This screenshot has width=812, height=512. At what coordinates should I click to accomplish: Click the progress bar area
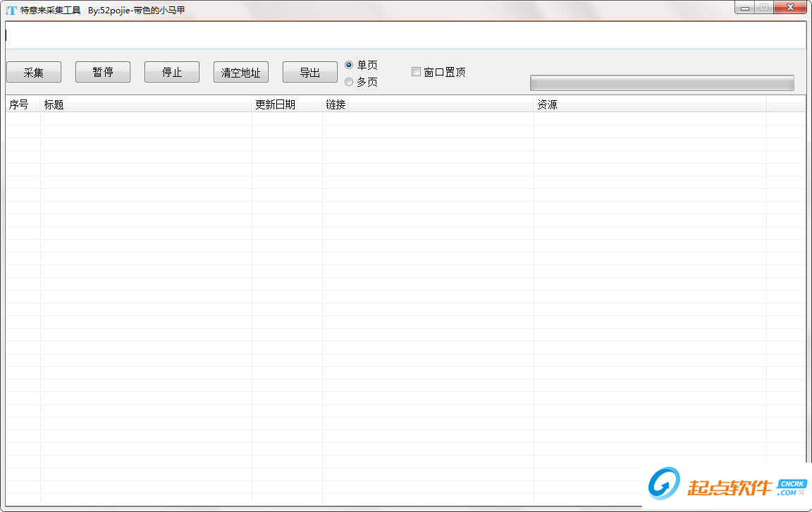click(x=662, y=83)
